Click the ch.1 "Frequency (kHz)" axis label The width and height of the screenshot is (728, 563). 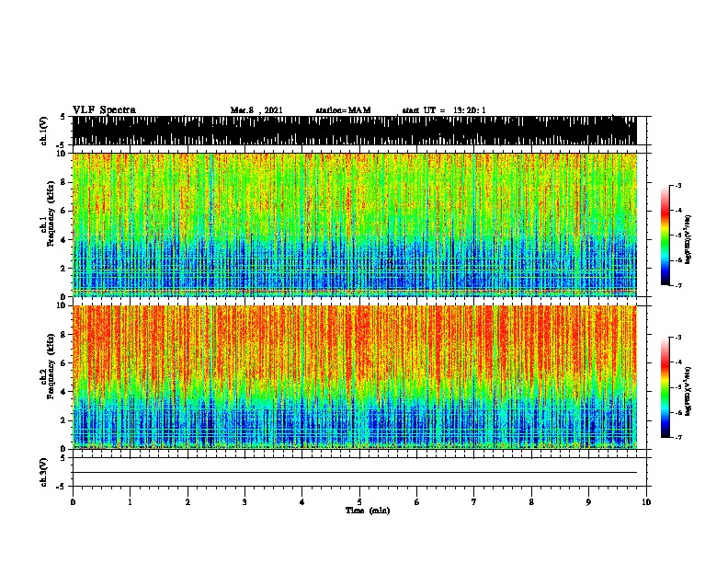pos(51,213)
